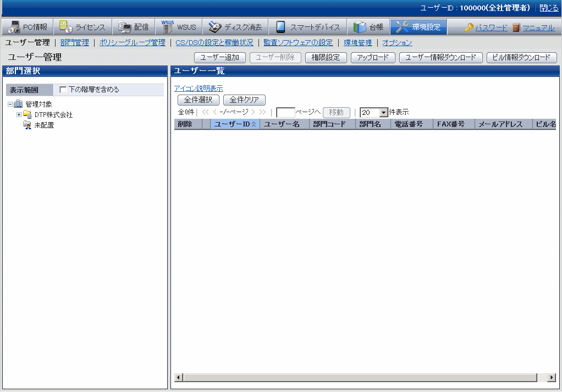The image size is (562, 392).
Task: Sort by FAX番号 column header
Action: [x=454, y=124]
